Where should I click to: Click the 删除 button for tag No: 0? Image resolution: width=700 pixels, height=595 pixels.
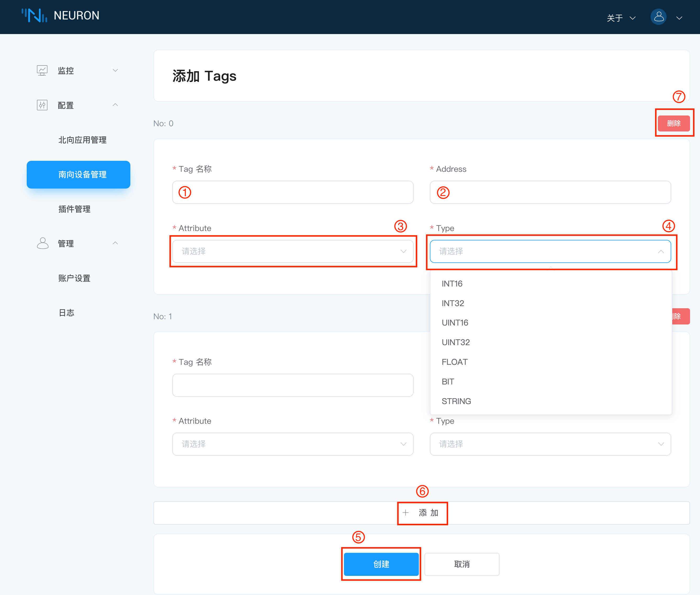coord(674,123)
